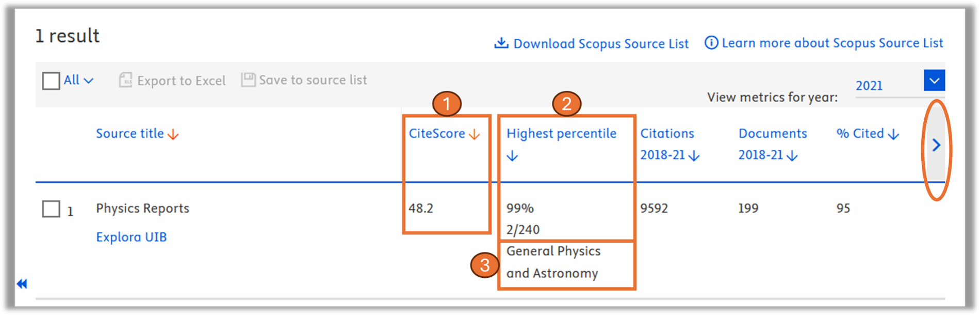The height and width of the screenshot is (315, 980).
Task: Click the download icon beside Scopus Source List
Action: (x=501, y=43)
